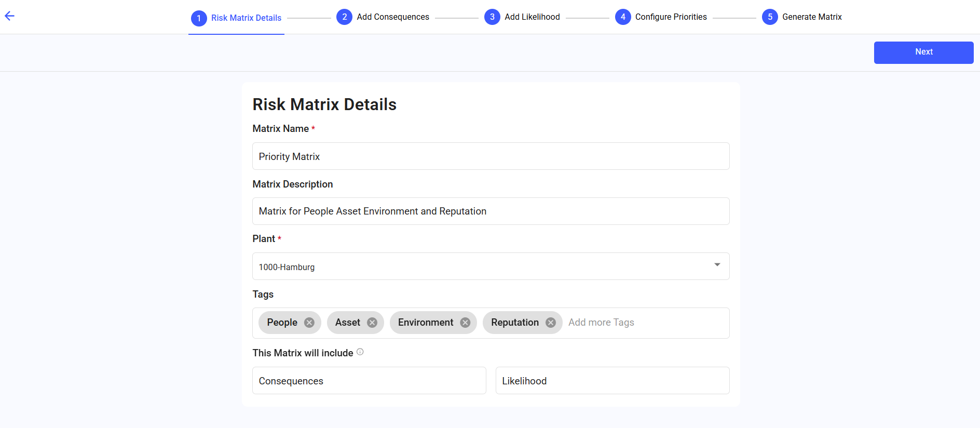Click step 1 circle icon
Image resolution: width=980 pixels, height=428 pixels.
pyautogui.click(x=199, y=18)
